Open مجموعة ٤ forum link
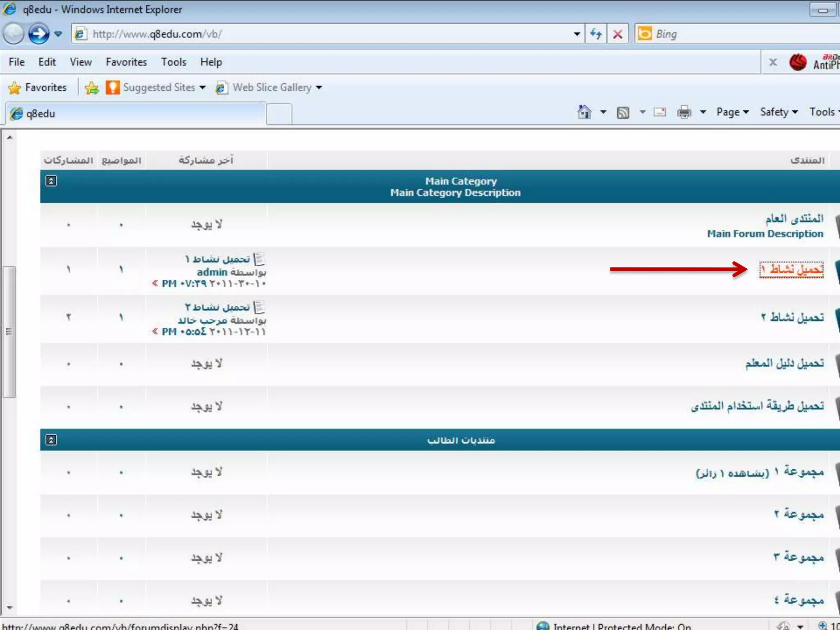The height and width of the screenshot is (630, 840). tap(799, 600)
